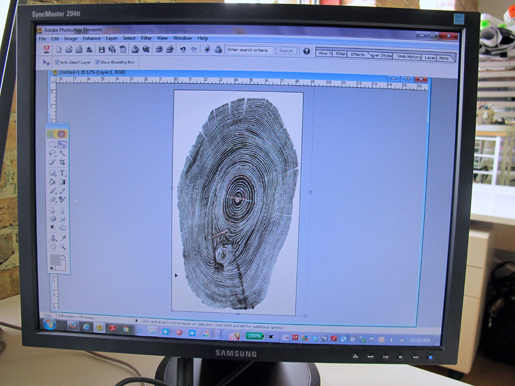Activate the Gradient tool
The width and height of the screenshot is (515, 386).
point(62,182)
